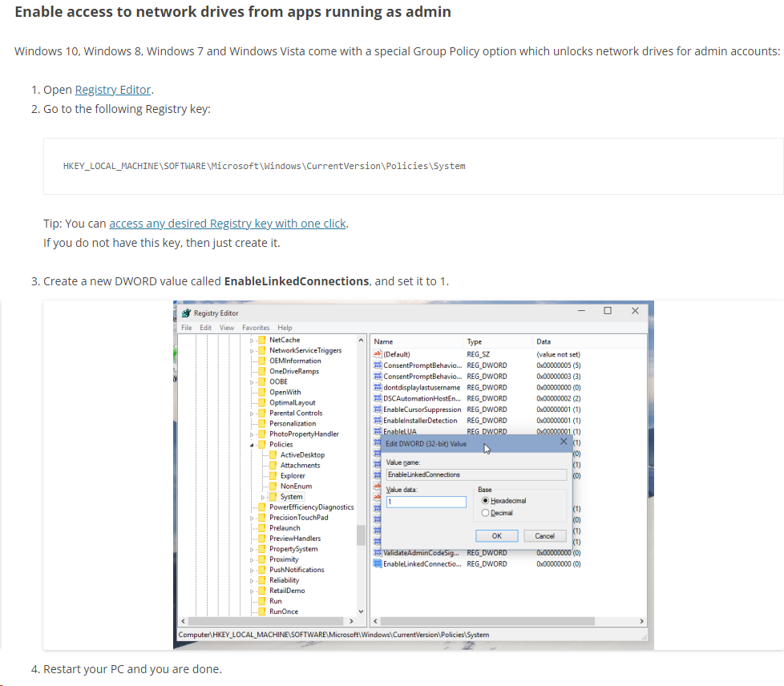Select the ActiveDesktop folder icon
The width and height of the screenshot is (784, 686).
tap(273, 455)
